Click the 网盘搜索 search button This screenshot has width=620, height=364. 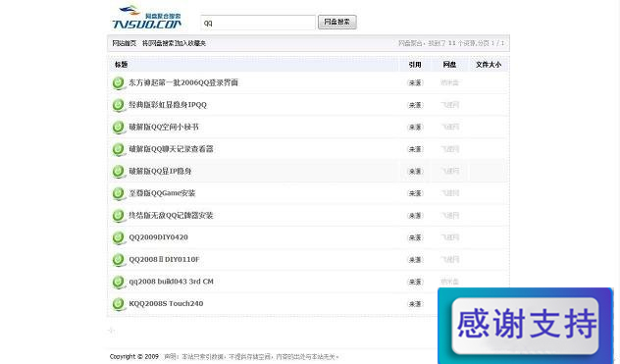coord(337,22)
